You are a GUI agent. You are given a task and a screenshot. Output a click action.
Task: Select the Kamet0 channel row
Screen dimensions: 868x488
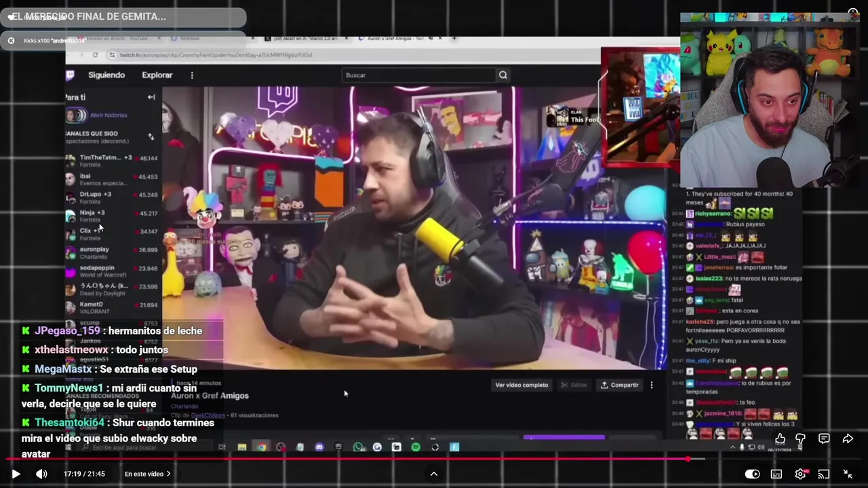[113, 307]
